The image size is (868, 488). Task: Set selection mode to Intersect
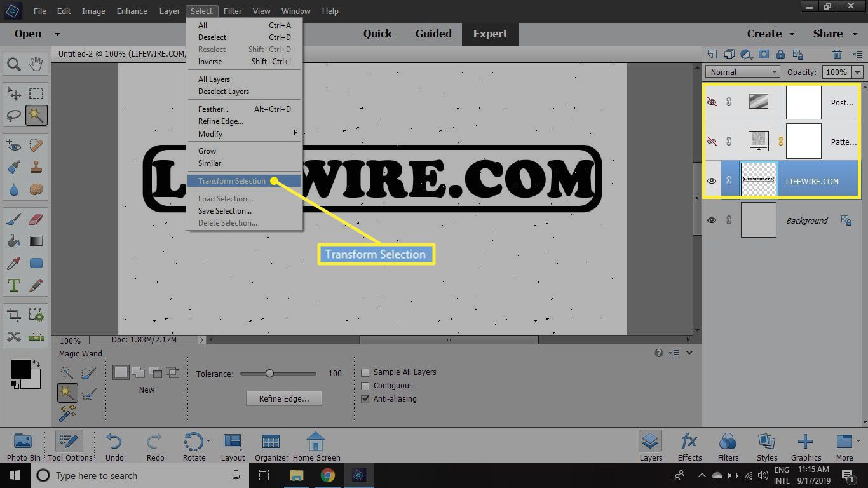tap(172, 372)
